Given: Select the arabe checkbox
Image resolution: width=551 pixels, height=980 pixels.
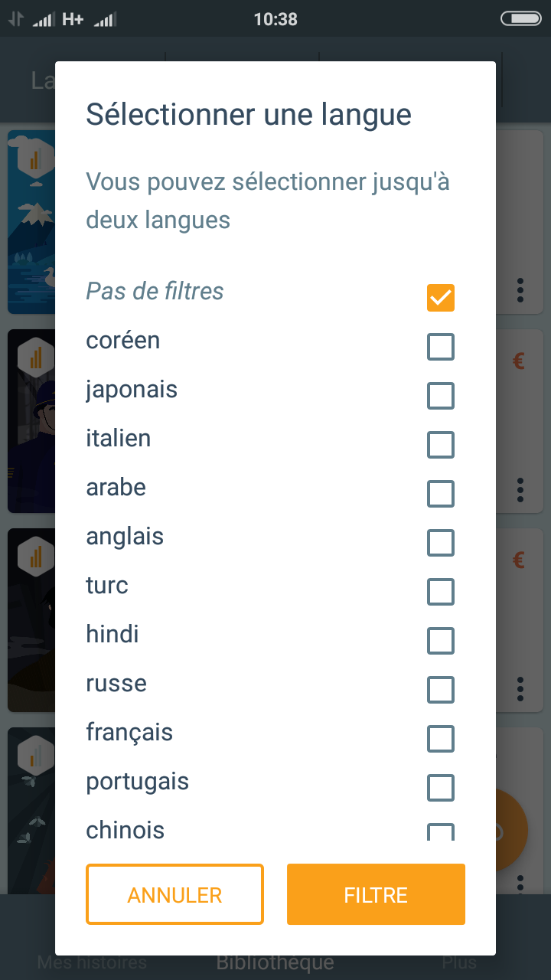Looking at the screenshot, I should [x=441, y=494].
